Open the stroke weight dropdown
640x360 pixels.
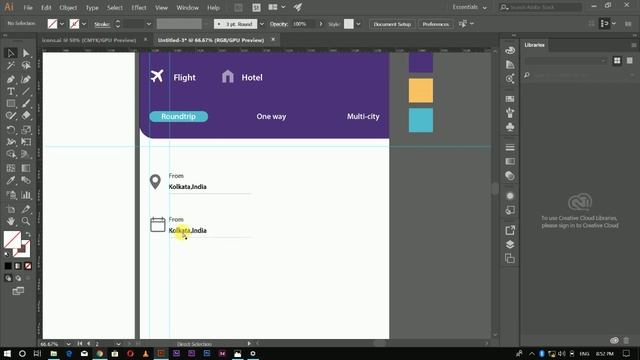pyautogui.click(x=149, y=24)
